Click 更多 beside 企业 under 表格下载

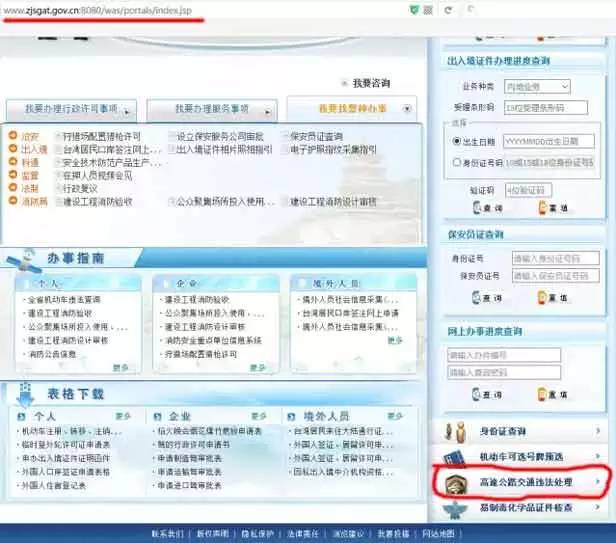[263, 415]
